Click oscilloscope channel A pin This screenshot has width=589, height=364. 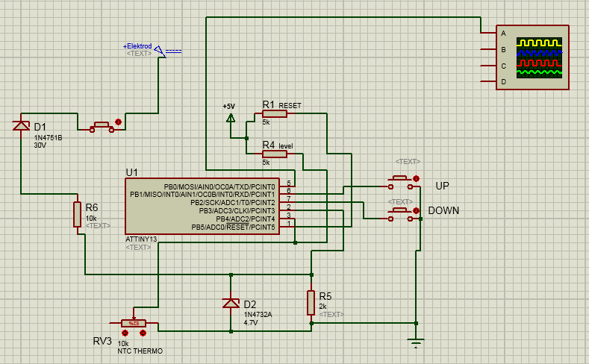pyautogui.click(x=488, y=34)
